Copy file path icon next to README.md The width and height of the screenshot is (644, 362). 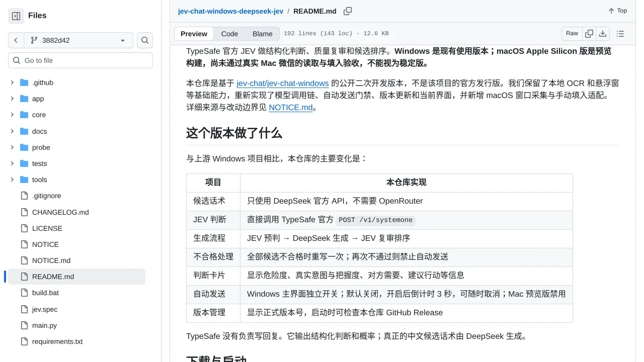tap(348, 11)
